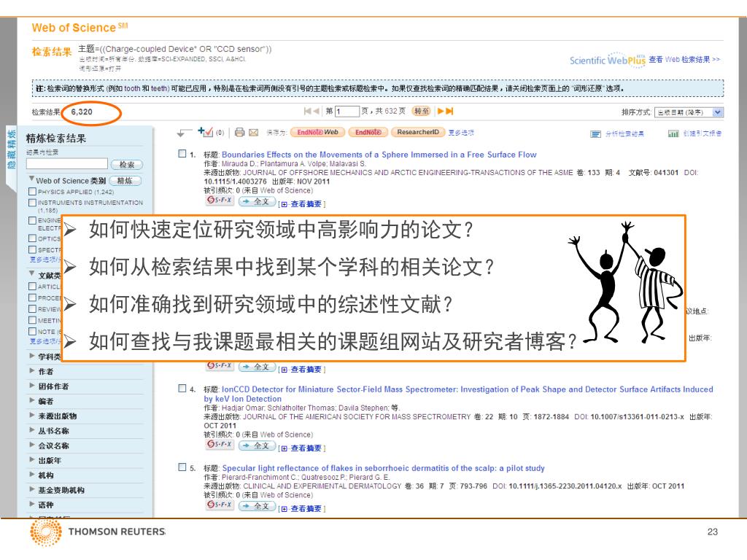Collapse the 文献类型 section
Viewport: 747px width, 560px height.
31,274
